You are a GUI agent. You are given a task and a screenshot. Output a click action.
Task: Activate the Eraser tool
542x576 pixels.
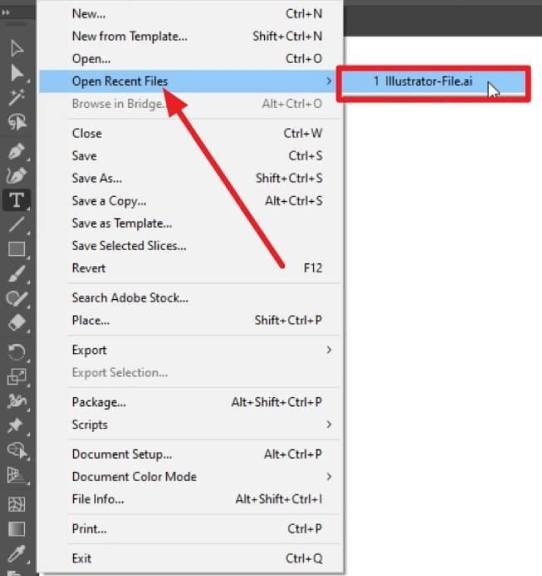(x=17, y=323)
